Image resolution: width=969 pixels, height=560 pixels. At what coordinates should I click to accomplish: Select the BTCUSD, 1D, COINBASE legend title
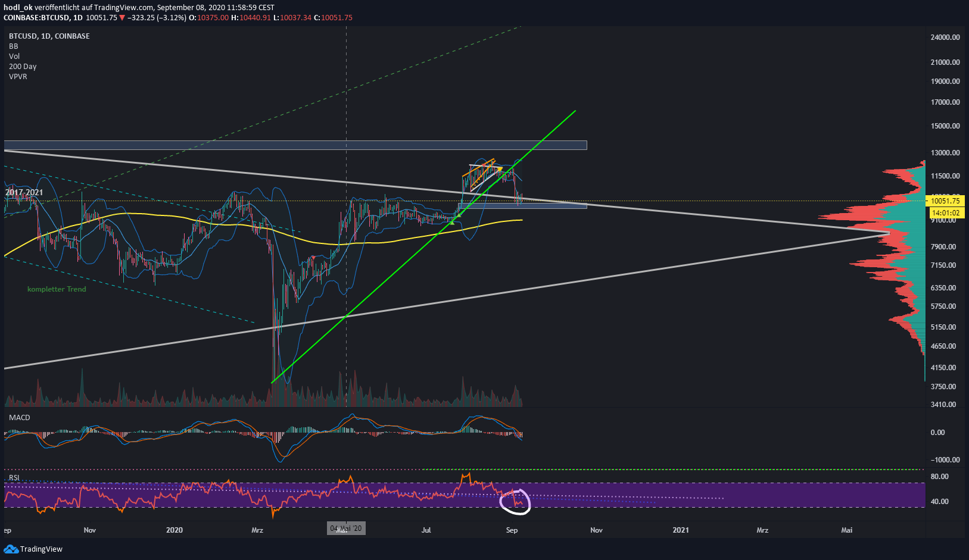click(x=49, y=36)
